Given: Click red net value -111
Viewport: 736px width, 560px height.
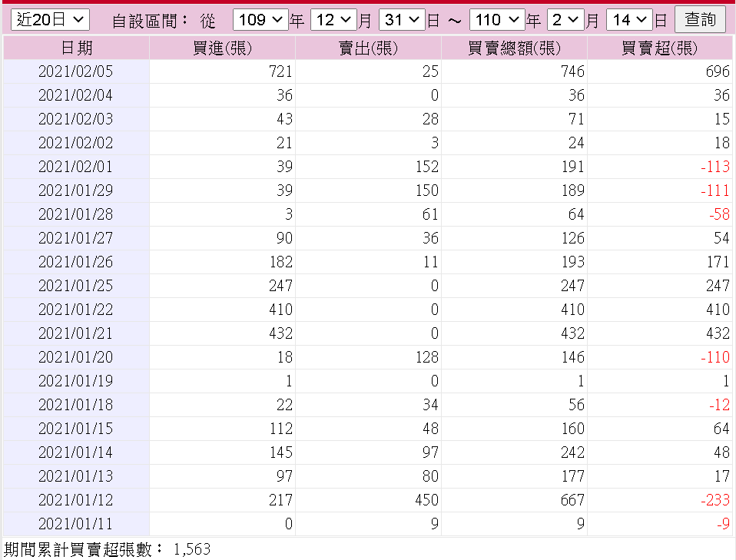Looking at the screenshot, I should 715,191.
